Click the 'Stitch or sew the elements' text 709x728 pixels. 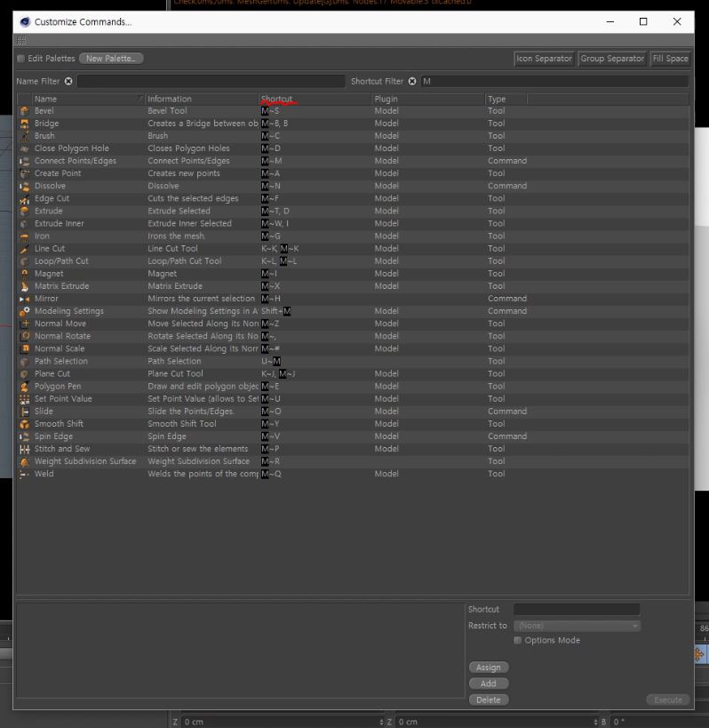(x=197, y=450)
